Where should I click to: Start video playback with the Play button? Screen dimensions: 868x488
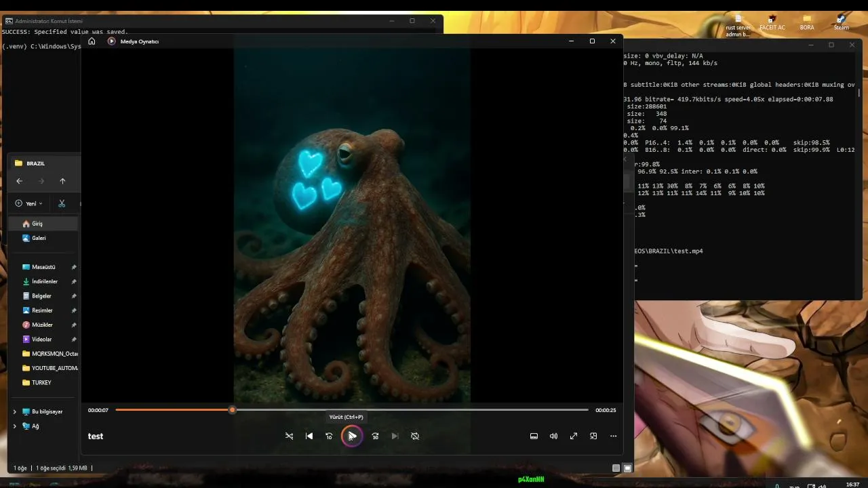tap(351, 436)
